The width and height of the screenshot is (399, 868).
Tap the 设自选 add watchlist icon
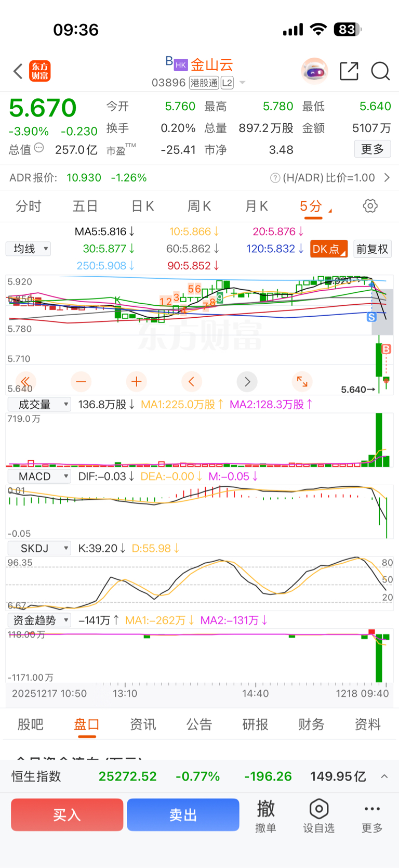pos(318,815)
